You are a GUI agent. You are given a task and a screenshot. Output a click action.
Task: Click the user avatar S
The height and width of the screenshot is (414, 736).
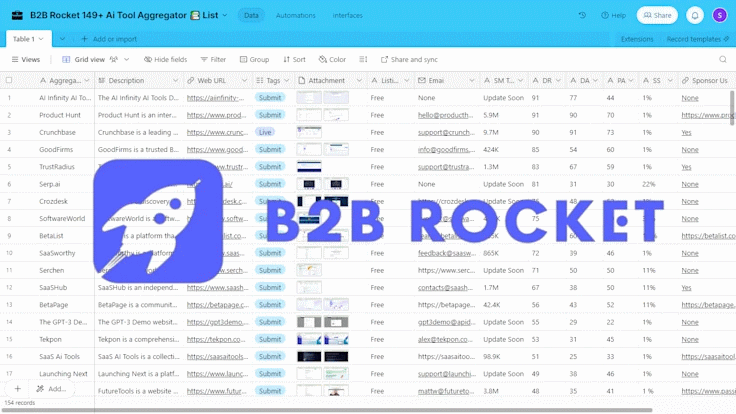720,15
